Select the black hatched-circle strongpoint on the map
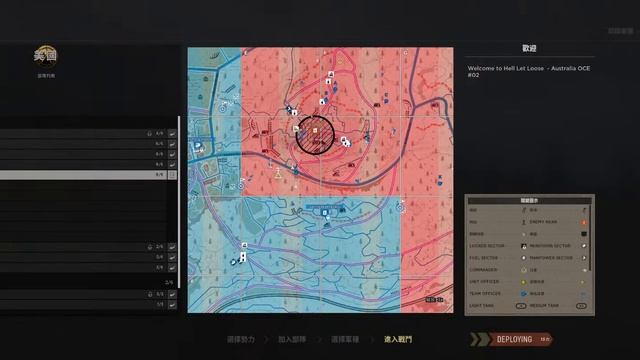 (315, 135)
